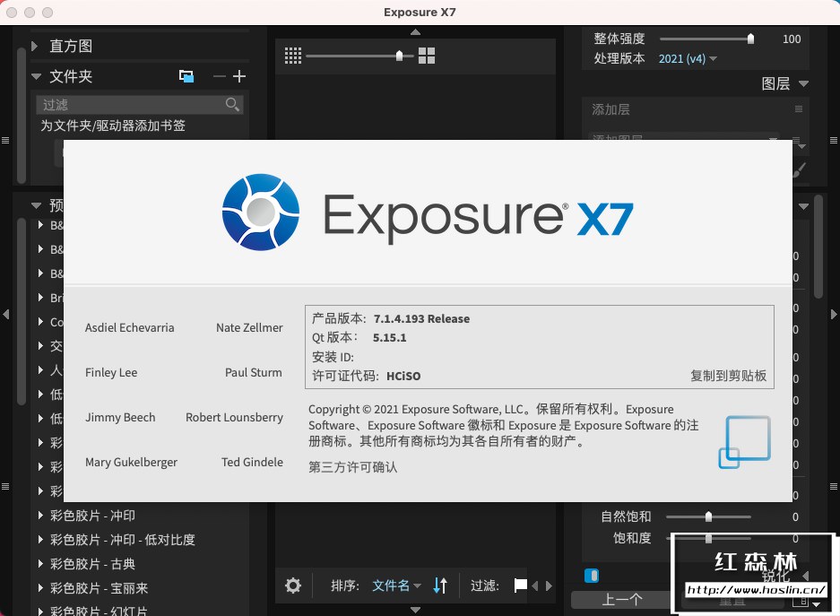The height and width of the screenshot is (616, 840).
Task: Collapse the 文件夹 panel
Action: click(x=37, y=76)
